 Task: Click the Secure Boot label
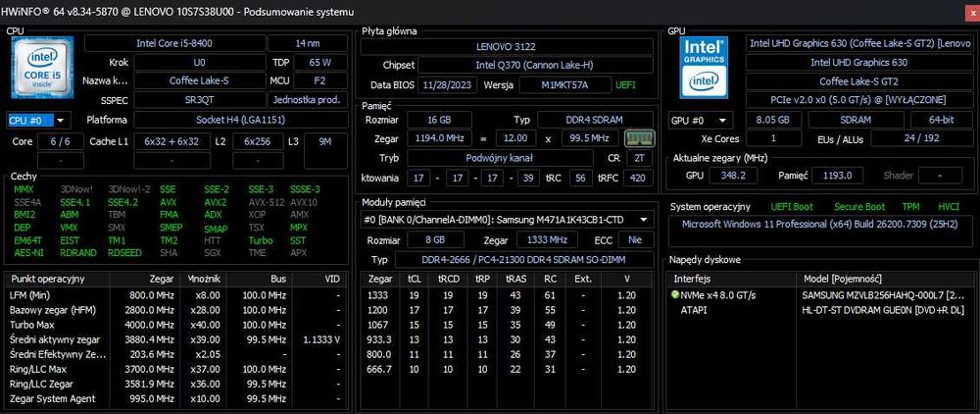859,206
